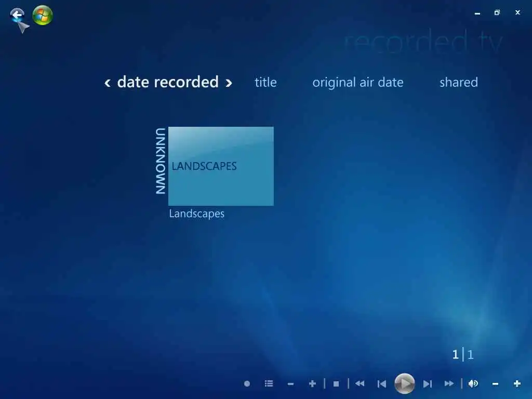Click channel down minus button

290,384
